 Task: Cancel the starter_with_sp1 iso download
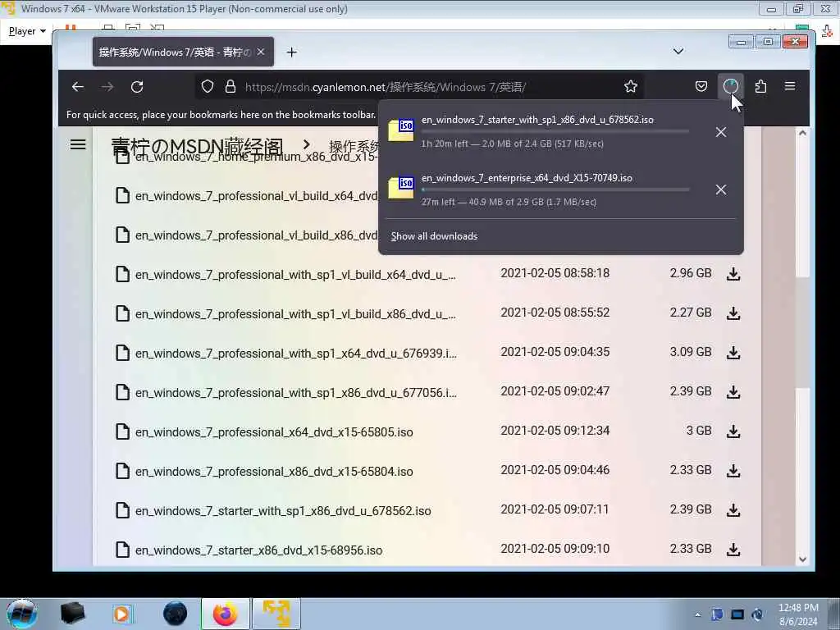click(721, 132)
